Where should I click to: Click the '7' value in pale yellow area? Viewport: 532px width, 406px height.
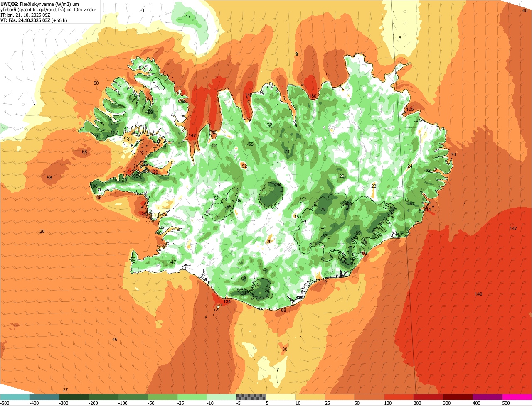tap(278, 369)
